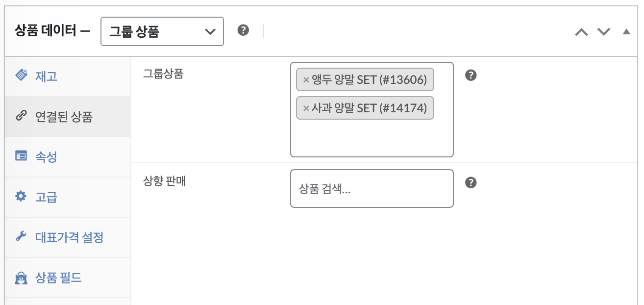Click the 상품 검색 upsell search field

coord(372,189)
